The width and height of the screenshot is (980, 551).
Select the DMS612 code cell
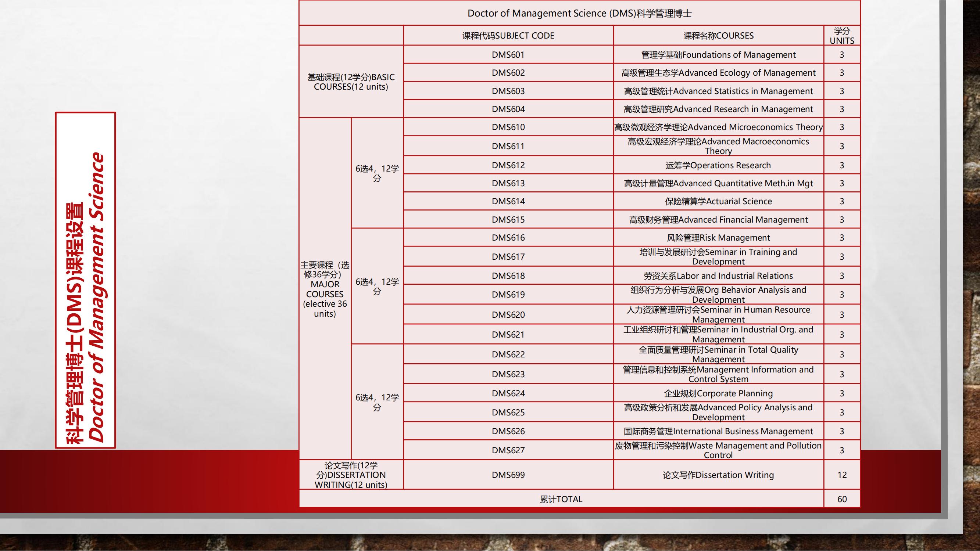click(508, 165)
